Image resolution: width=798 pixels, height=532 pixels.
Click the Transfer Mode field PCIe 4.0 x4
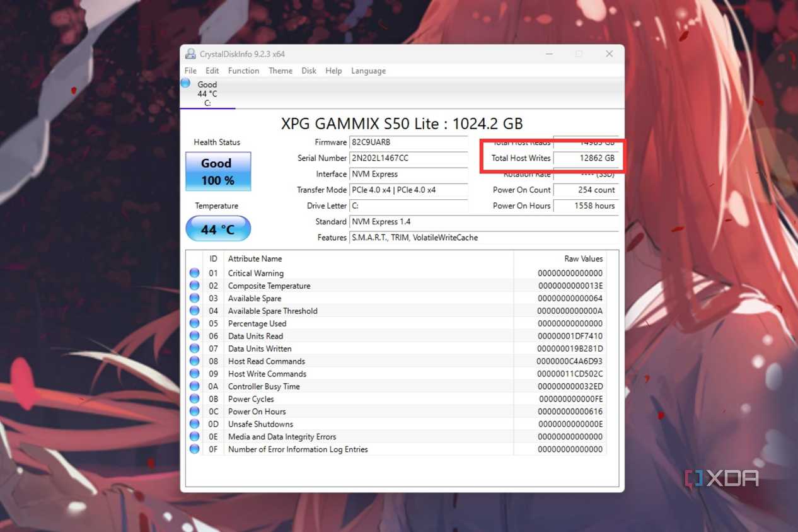[409, 190]
